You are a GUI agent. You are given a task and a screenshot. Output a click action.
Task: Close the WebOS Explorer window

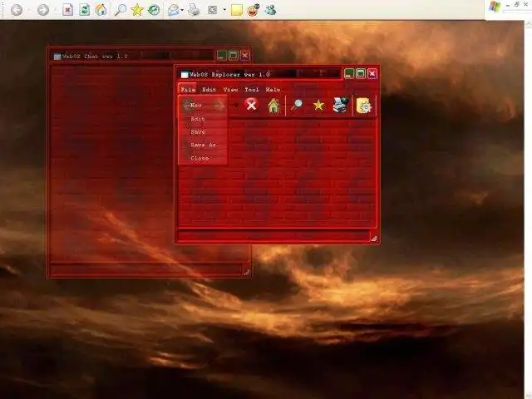point(372,74)
